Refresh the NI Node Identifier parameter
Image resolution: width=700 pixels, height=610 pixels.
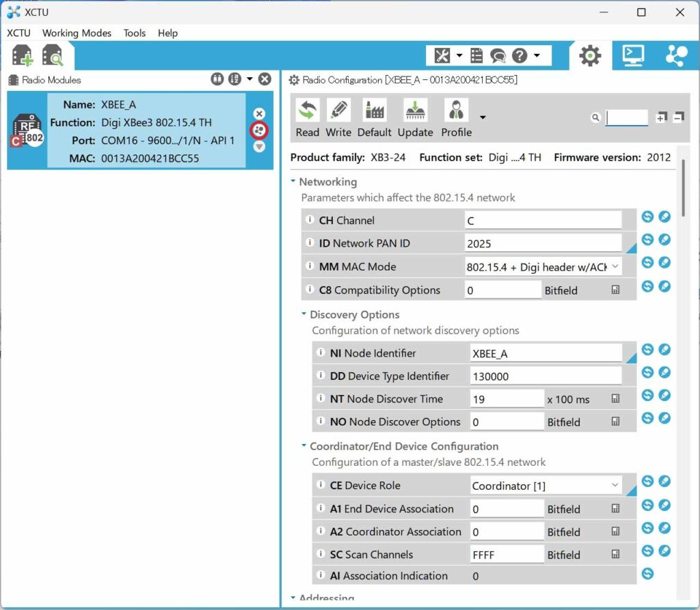click(x=648, y=349)
